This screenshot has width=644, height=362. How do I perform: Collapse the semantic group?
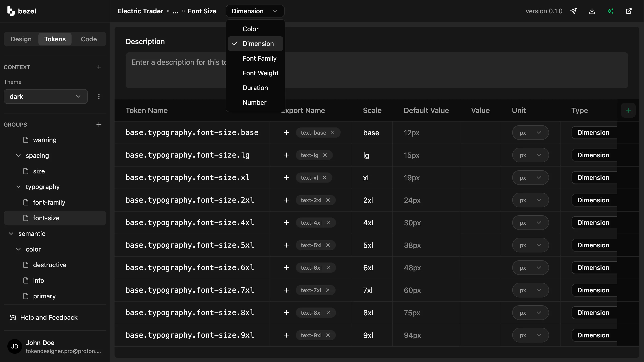pyautogui.click(x=11, y=234)
